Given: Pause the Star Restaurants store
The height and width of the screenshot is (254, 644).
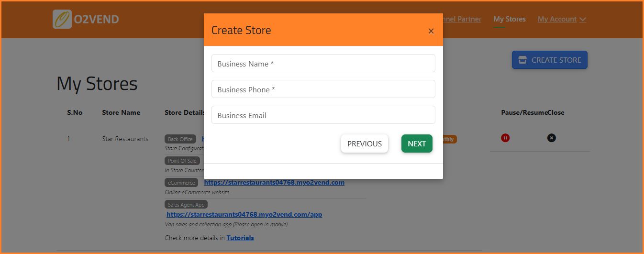Looking at the screenshot, I should pos(505,138).
